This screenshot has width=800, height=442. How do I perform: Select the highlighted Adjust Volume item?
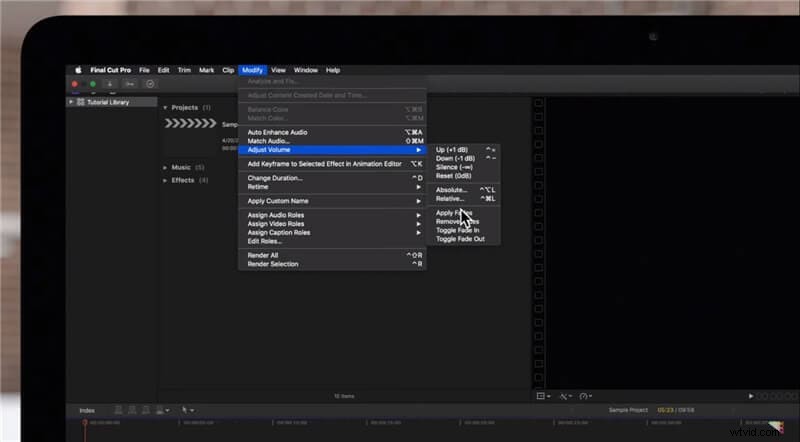tap(332, 150)
